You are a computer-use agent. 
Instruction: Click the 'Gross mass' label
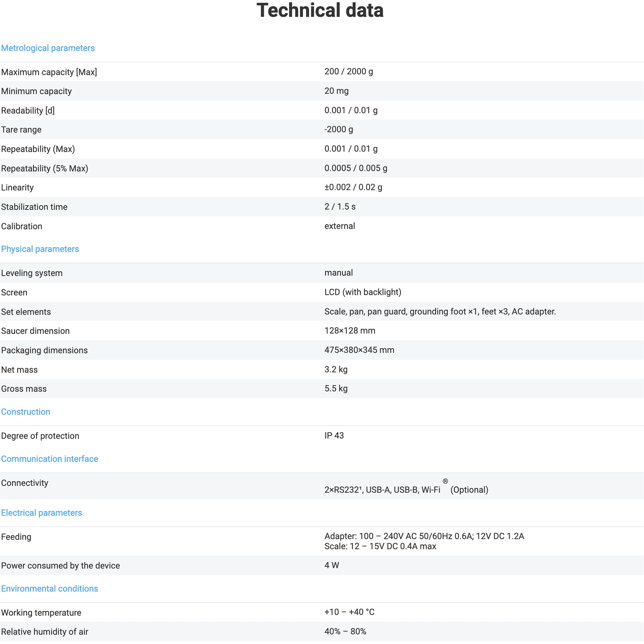coord(24,389)
